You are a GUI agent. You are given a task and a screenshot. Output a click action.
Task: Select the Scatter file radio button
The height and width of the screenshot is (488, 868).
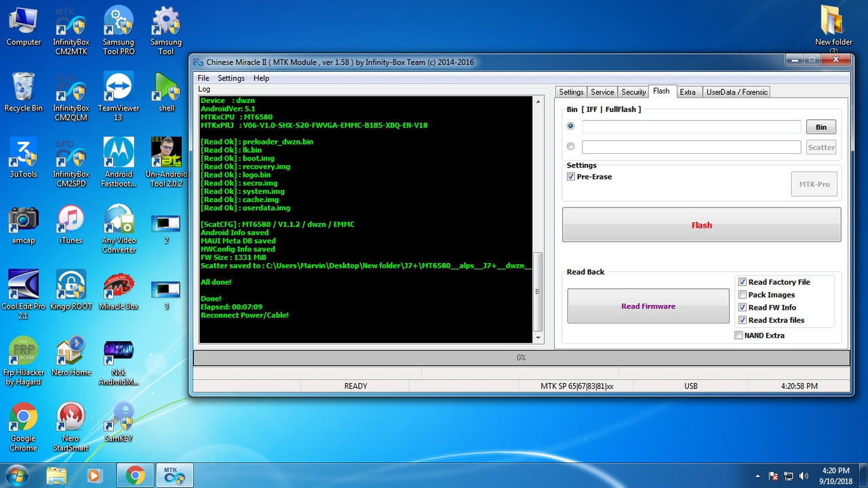570,146
